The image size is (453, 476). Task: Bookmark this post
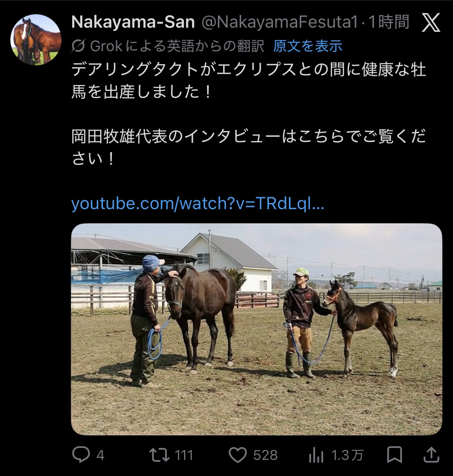395,455
